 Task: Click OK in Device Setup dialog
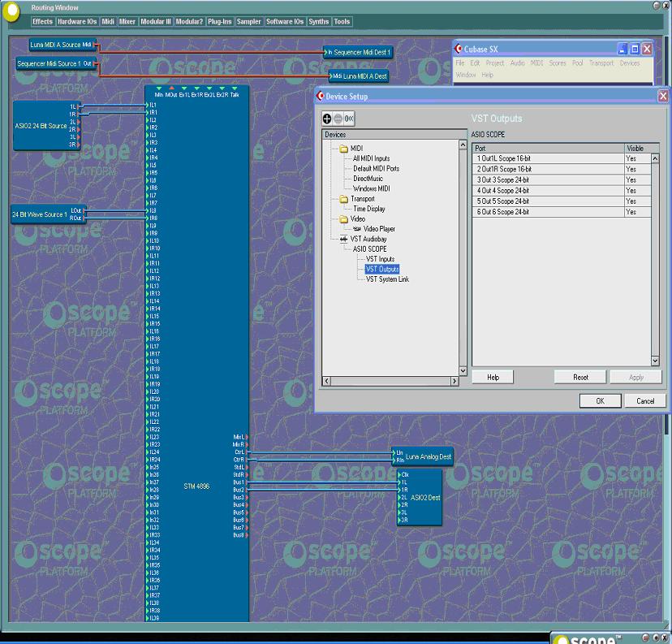pos(600,401)
